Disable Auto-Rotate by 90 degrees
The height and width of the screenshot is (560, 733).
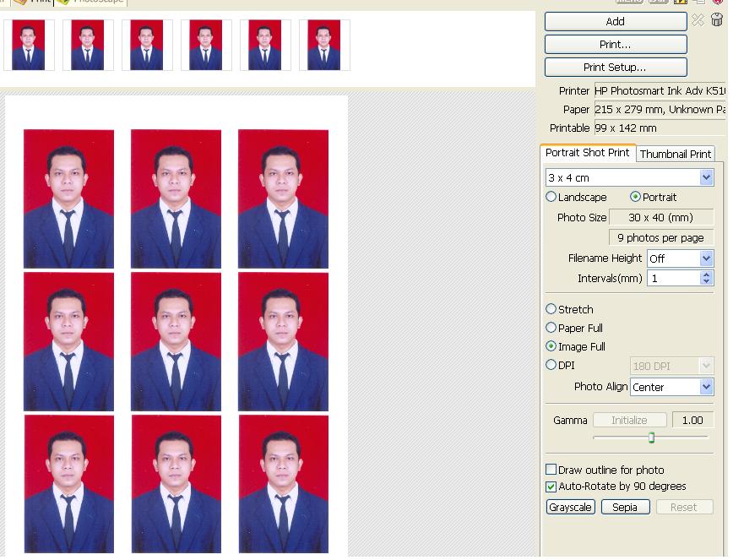551,486
